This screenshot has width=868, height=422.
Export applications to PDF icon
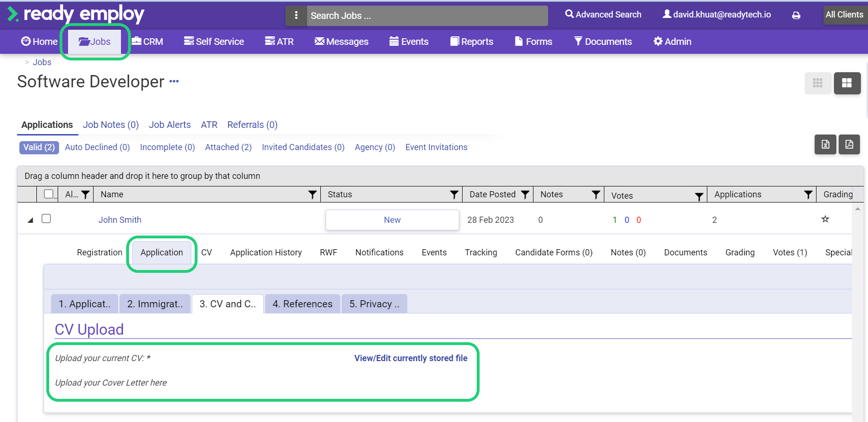point(849,144)
